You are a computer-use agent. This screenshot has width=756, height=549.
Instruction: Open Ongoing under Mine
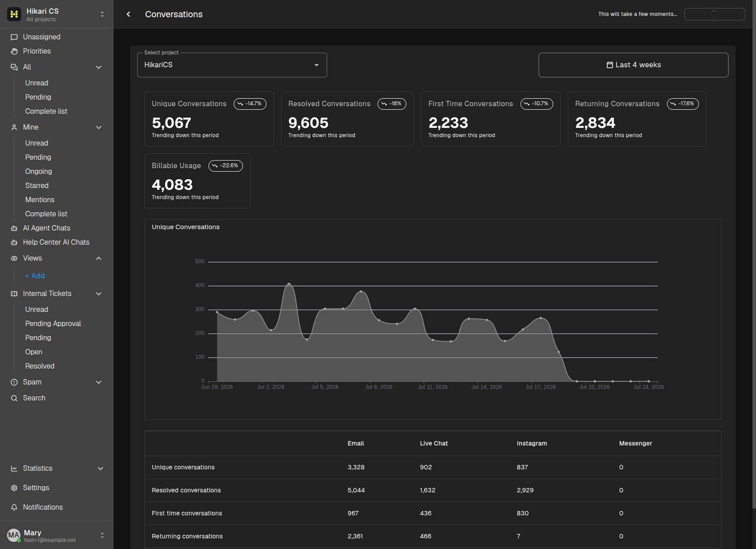(x=39, y=172)
